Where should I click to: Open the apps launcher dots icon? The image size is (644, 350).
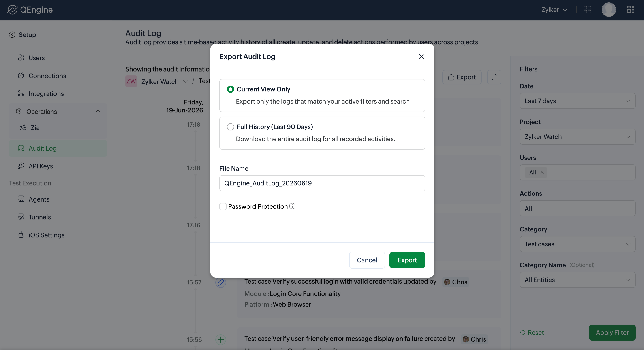[630, 10]
